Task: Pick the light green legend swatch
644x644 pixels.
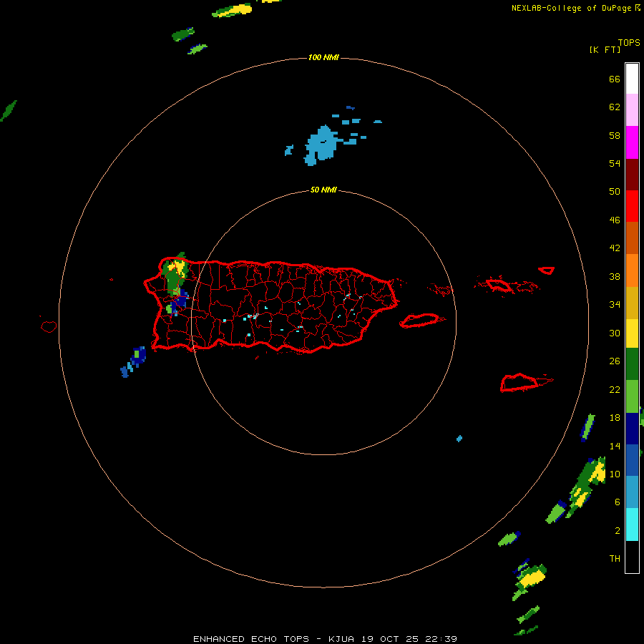Action: (x=632, y=396)
